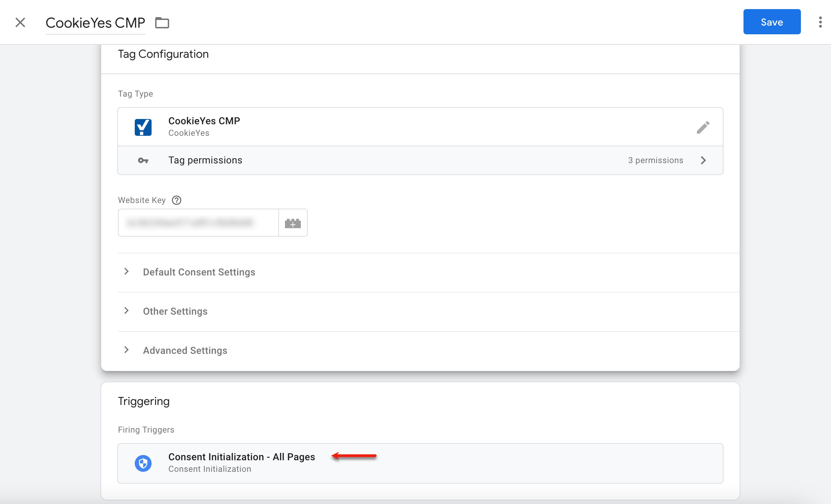Click the Other Settings label
Screen dimensions: 831x504
click(x=175, y=311)
